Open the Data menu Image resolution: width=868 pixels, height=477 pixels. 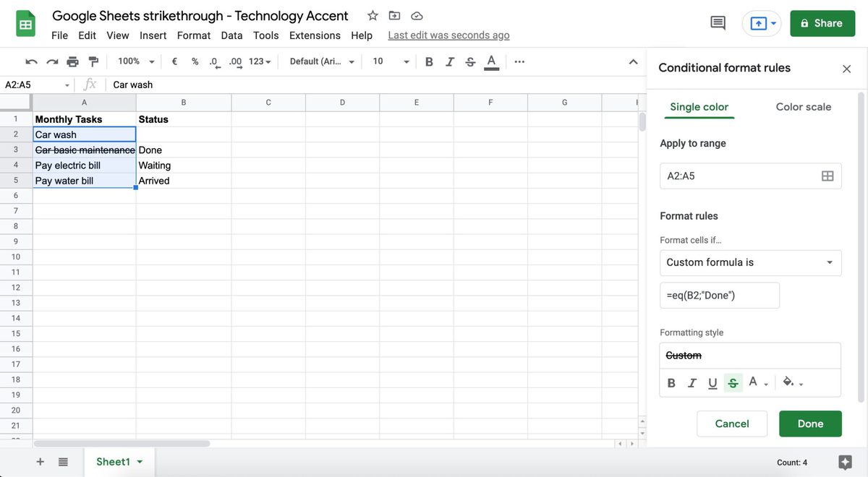(231, 35)
